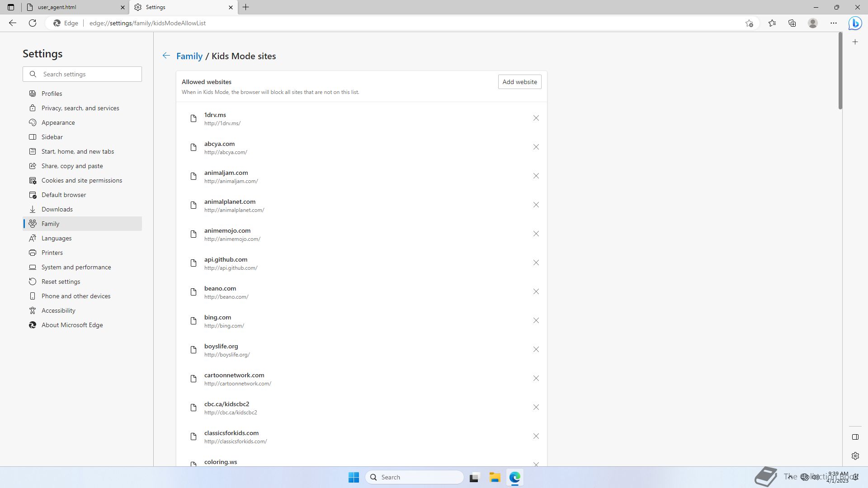Close the user_agent.html tab
868x488 pixels.
(123, 7)
